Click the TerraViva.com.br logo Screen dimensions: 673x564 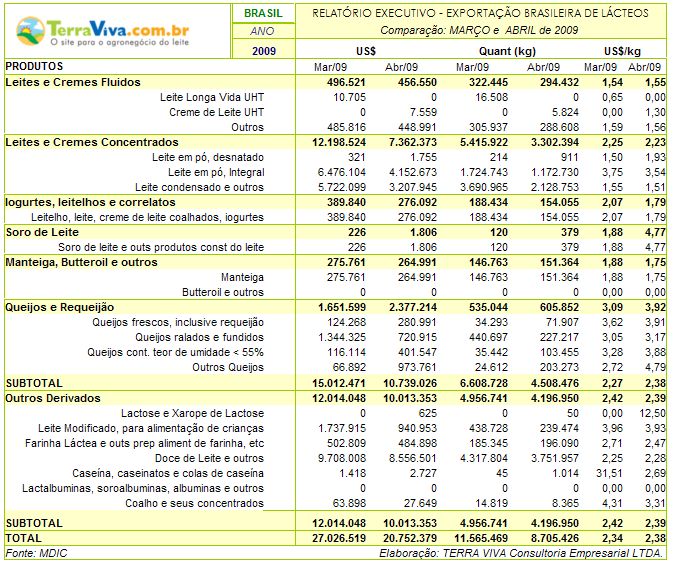103,31
